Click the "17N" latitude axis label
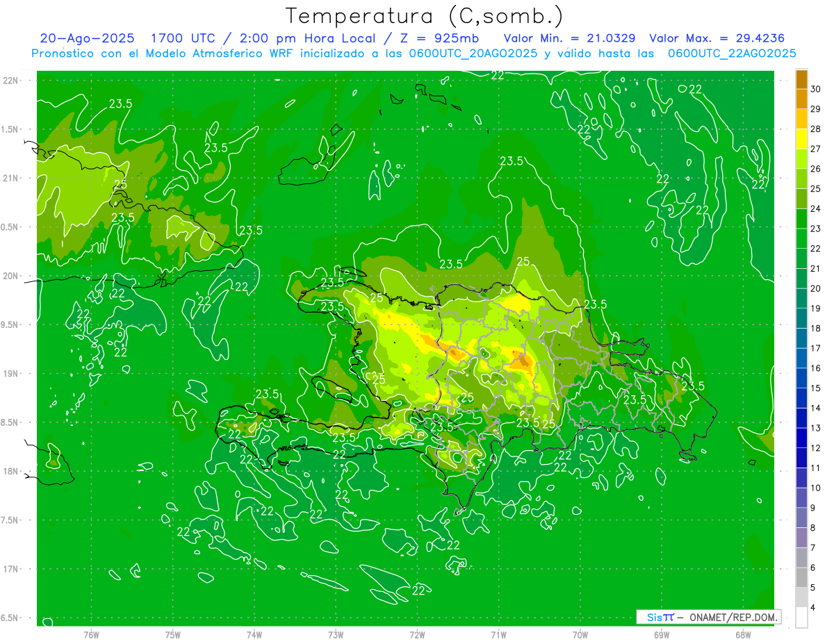 pos(11,569)
